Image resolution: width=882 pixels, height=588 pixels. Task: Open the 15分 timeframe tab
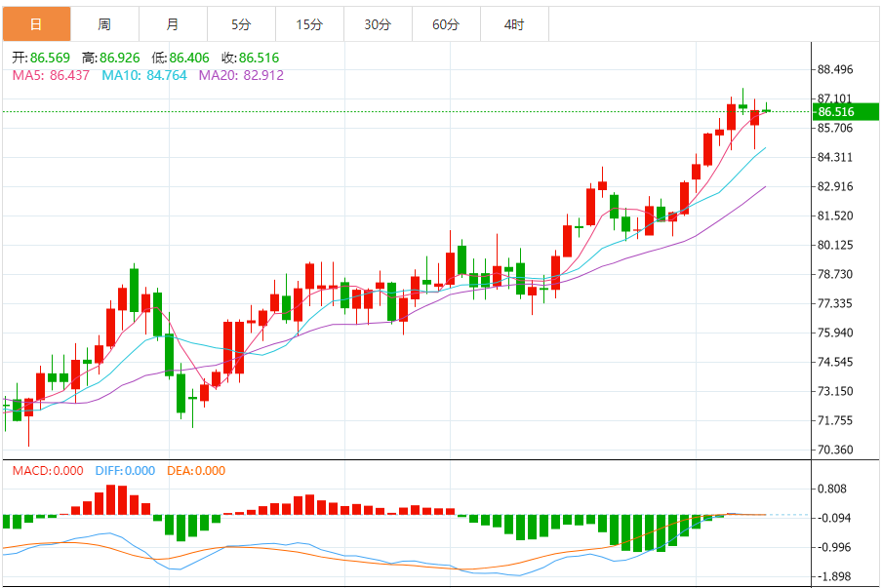point(309,24)
